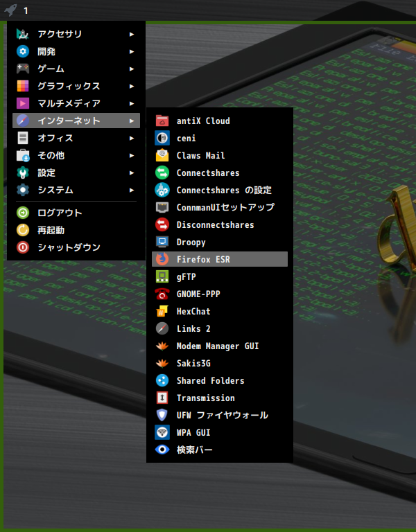416x532 pixels.
Task: Click the グラフィックス colorful icon
Action: click(23, 86)
